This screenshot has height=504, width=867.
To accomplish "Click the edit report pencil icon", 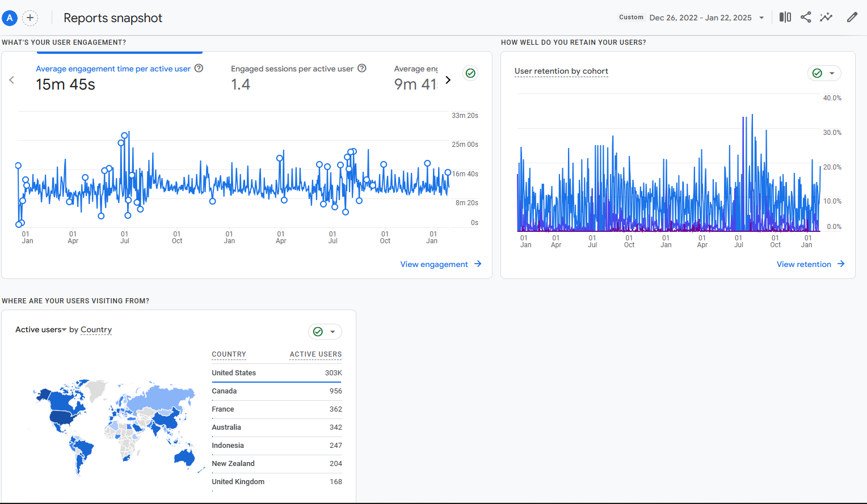I will tap(852, 18).
